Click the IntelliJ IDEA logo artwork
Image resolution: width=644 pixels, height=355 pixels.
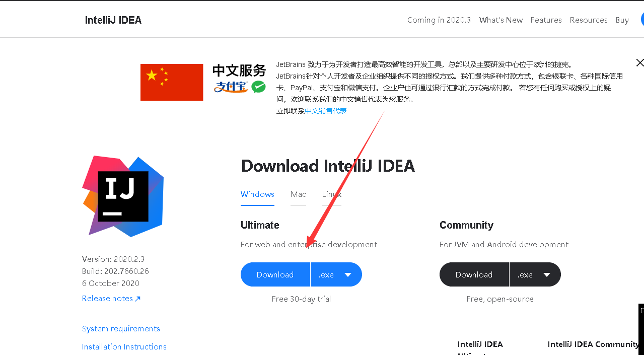tap(123, 195)
